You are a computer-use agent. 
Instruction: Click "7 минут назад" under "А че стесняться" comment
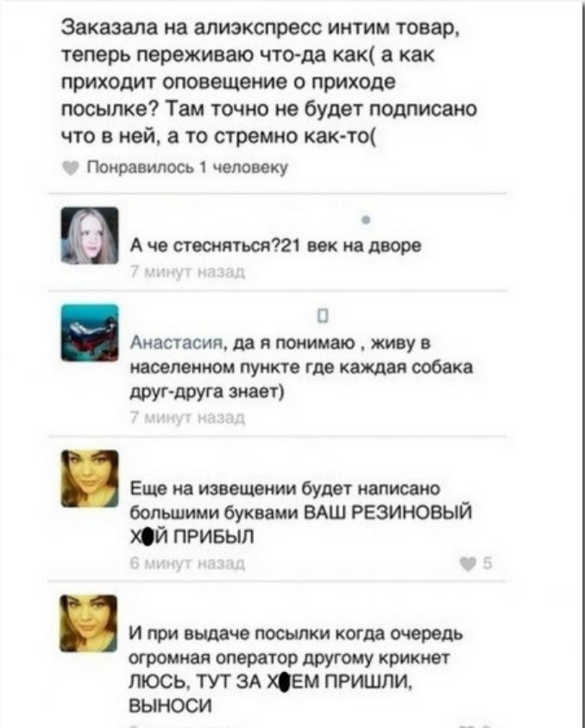pyautogui.click(x=187, y=272)
